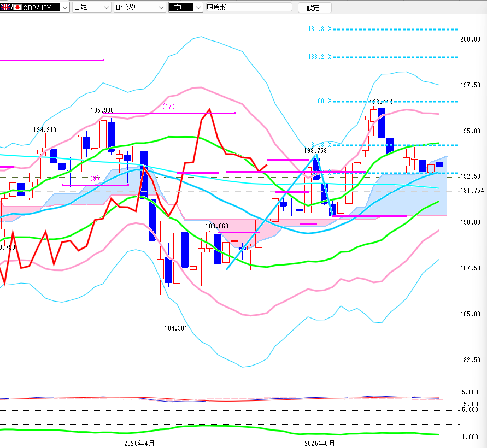Click the 189.668 price label
Viewport: 487px width, 448px height.
(x=217, y=226)
